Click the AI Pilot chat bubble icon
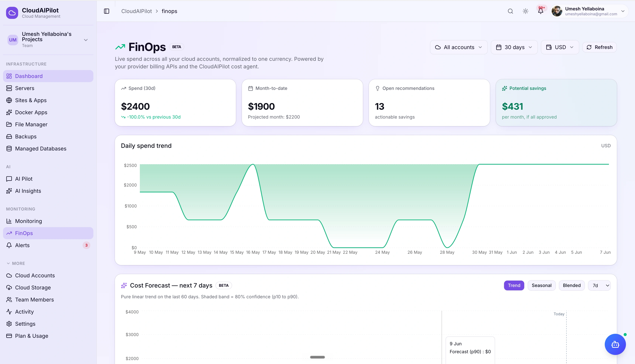 pyautogui.click(x=9, y=179)
